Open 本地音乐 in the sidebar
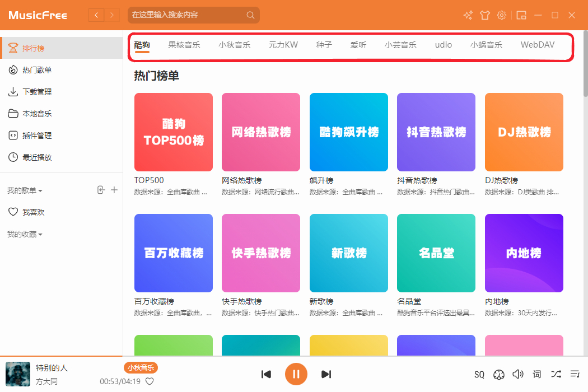The image size is (588, 392). (x=62, y=113)
